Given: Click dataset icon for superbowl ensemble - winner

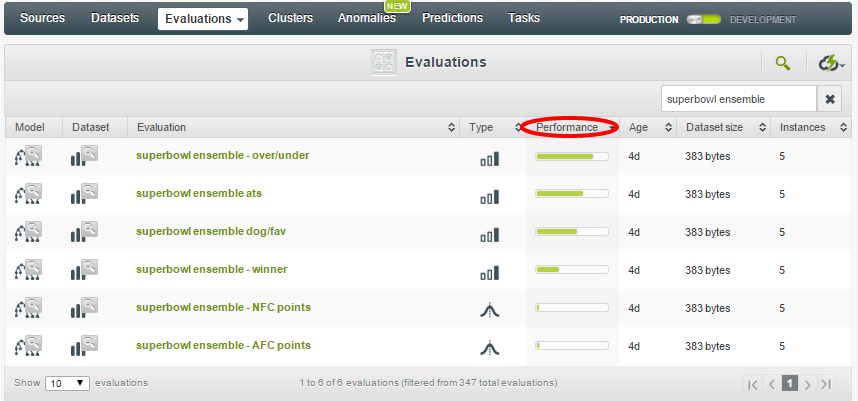Looking at the screenshot, I should click(84, 271).
